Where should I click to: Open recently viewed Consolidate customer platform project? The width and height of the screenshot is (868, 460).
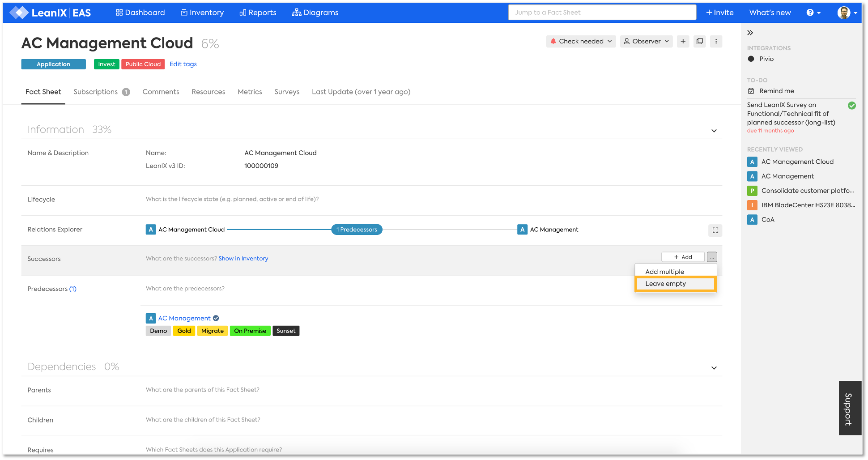point(801,191)
